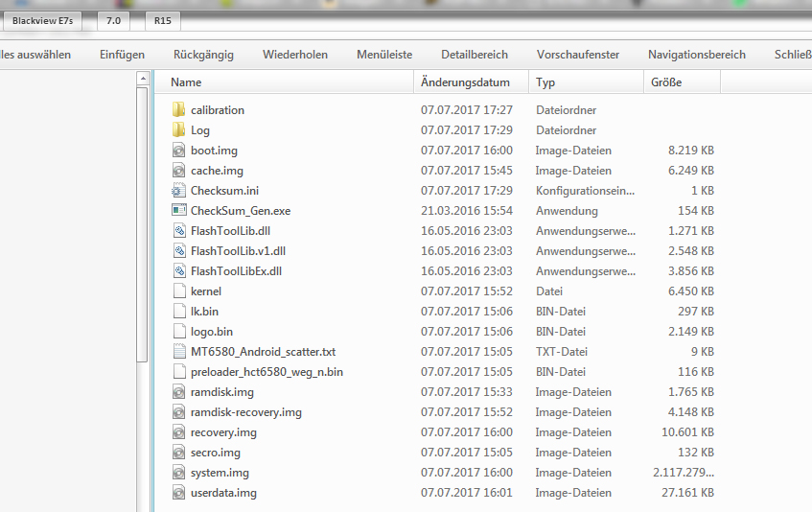The image size is (812, 512).
Task: Click the navigation pane scrollbar thumb
Action: (x=143, y=224)
